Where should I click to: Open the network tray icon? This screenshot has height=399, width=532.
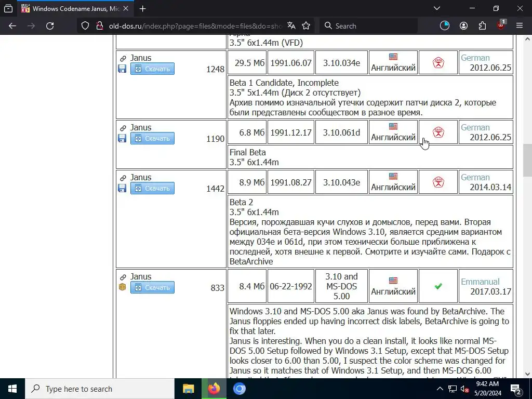[x=453, y=389]
